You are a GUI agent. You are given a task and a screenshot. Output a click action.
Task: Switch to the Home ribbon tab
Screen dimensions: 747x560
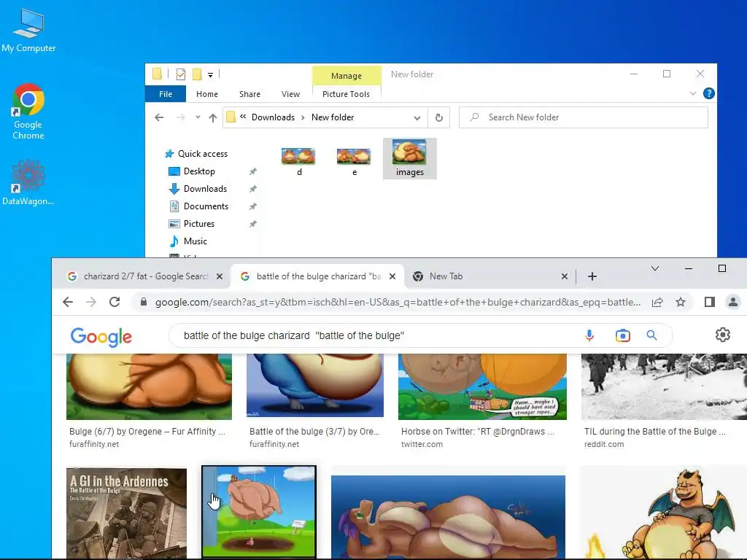pos(206,94)
